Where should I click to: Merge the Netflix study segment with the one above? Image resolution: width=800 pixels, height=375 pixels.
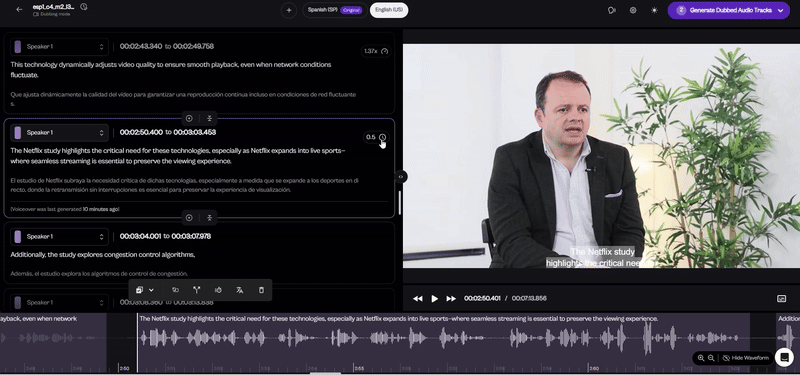[x=209, y=118]
